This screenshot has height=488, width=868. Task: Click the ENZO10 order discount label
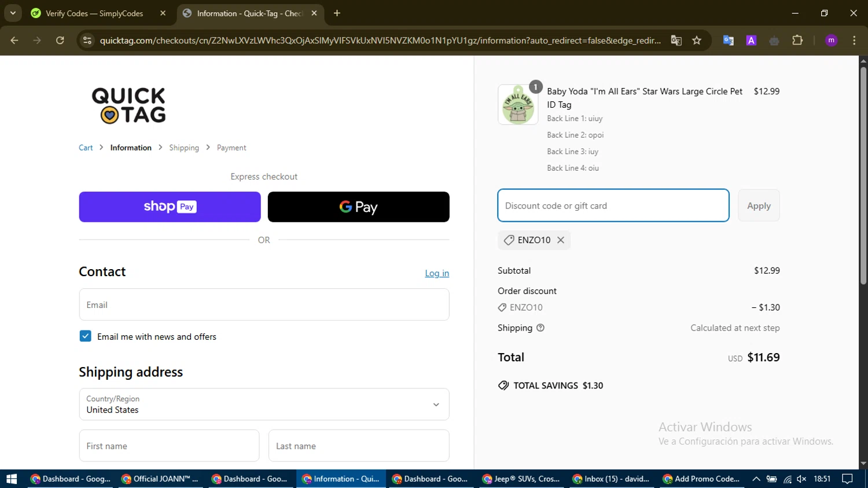(526, 307)
